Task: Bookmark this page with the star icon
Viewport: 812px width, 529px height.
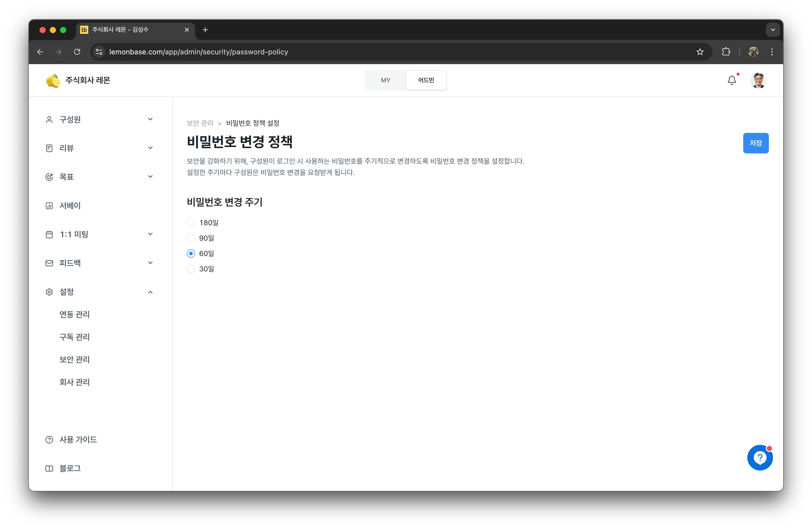Action: point(700,52)
